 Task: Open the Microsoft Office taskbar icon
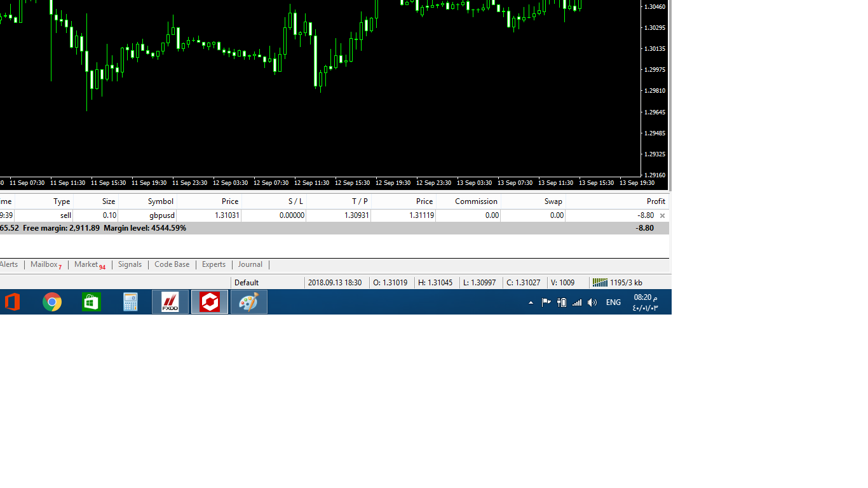coord(11,302)
